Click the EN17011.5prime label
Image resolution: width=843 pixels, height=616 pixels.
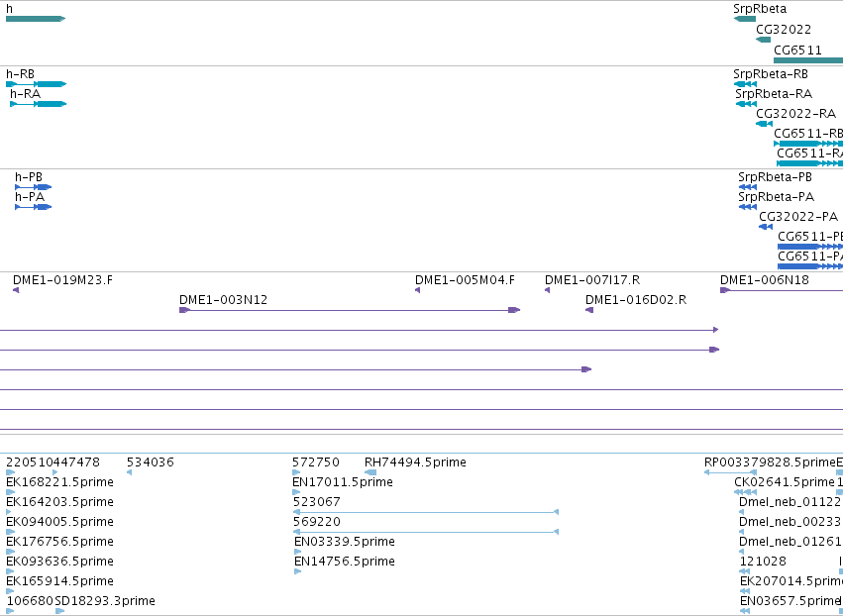pyautogui.click(x=343, y=482)
